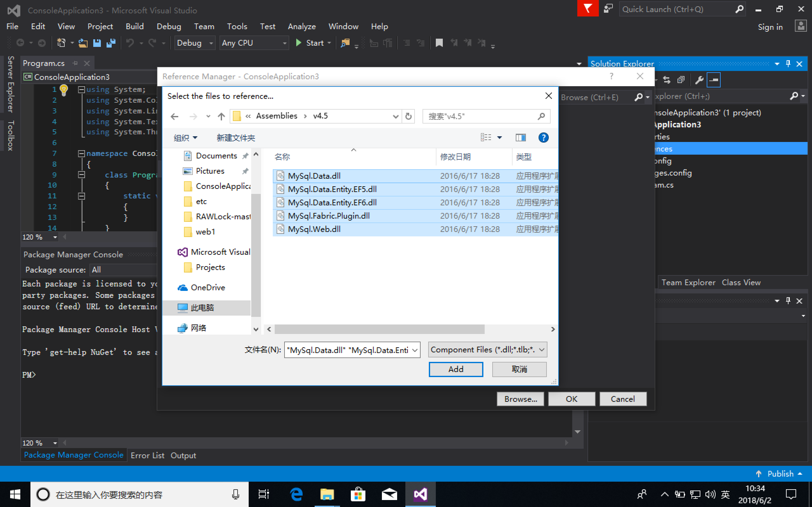Go up one folder level in file dialog
Screen dimensions: 812x507
tap(221, 116)
